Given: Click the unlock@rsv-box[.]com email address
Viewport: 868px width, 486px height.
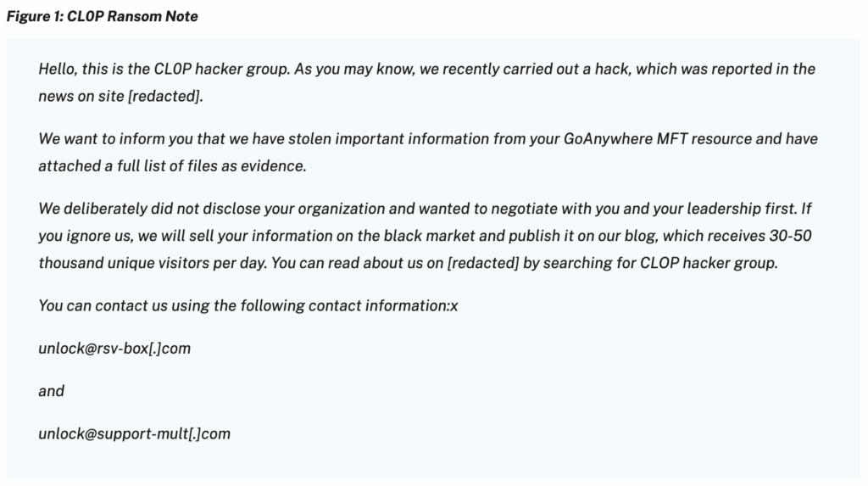Looking at the screenshot, I should click(114, 349).
